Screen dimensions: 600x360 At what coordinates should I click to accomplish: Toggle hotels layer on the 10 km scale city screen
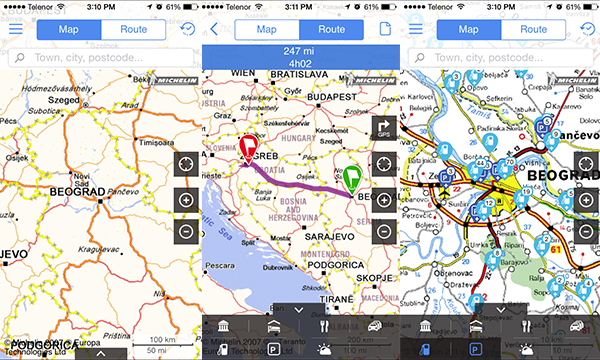click(476, 326)
